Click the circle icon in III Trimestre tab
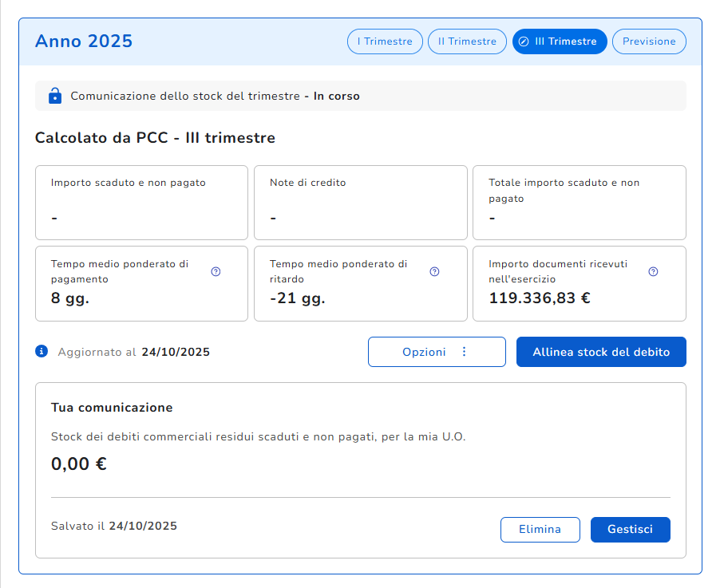 coord(524,41)
